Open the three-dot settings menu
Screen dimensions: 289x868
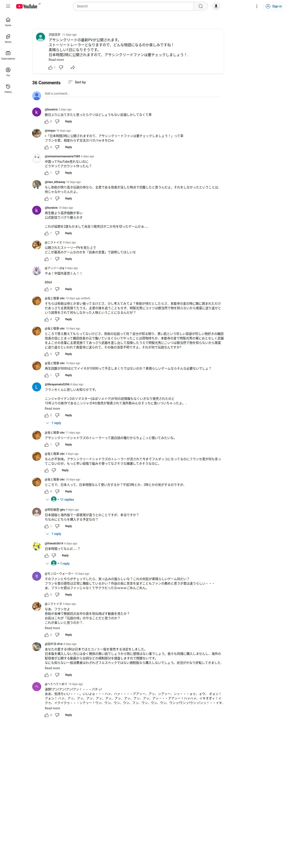[x=257, y=6]
